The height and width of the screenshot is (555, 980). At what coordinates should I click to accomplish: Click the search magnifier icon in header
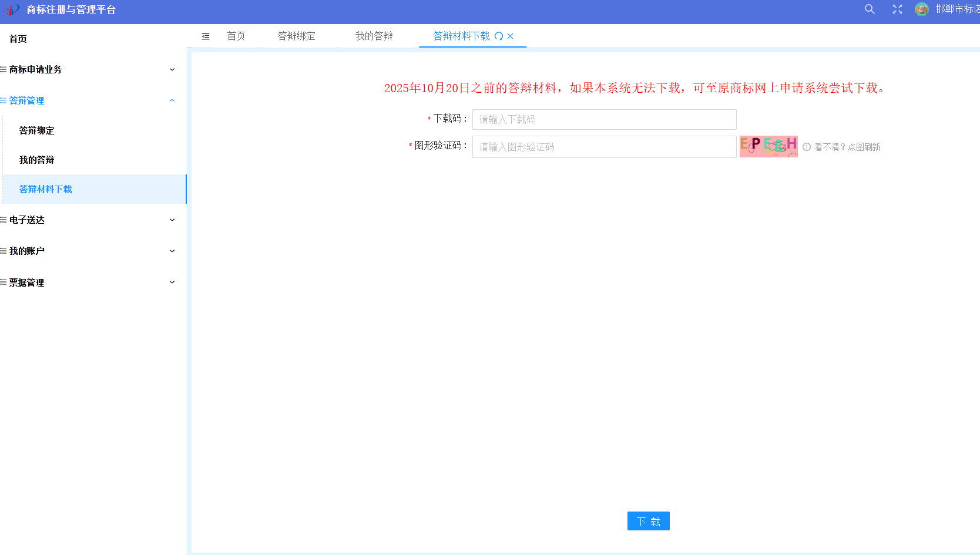click(x=870, y=9)
